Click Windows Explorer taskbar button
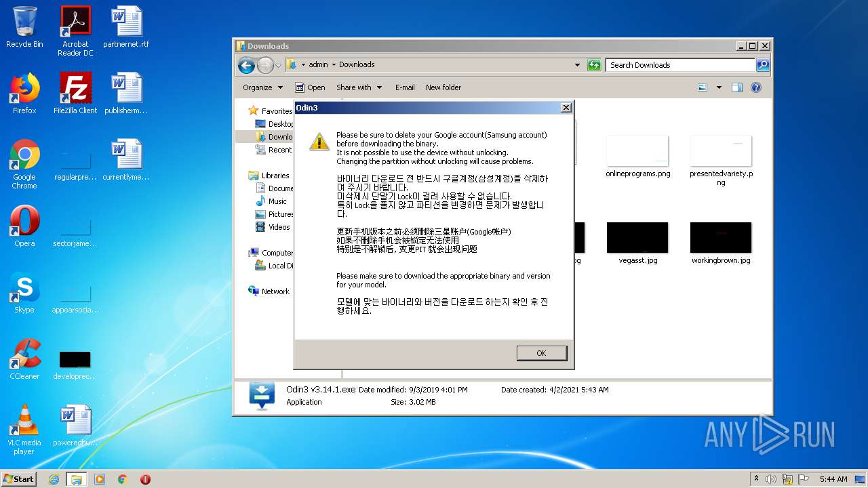The width and height of the screenshot is (868, 488). [77, 479]
